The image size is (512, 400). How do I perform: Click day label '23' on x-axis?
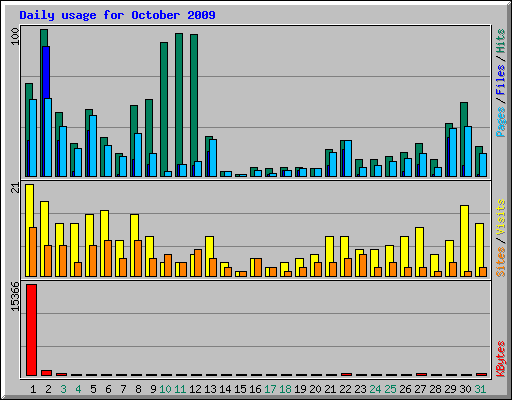coord(360,389)
